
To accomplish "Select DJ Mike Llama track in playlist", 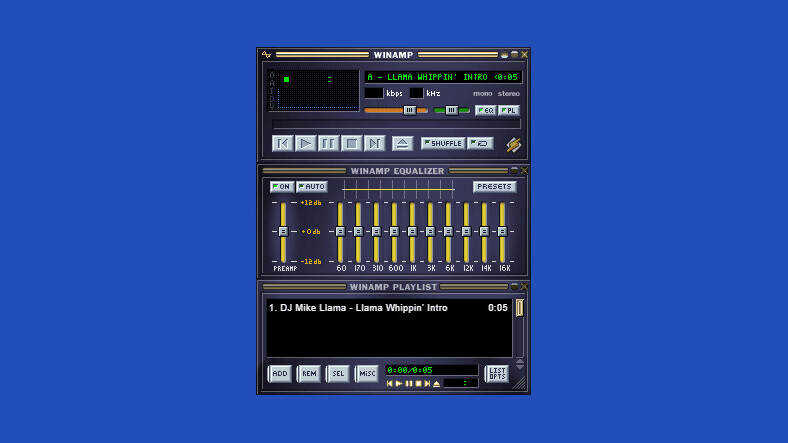I will [x=358, y=308].
